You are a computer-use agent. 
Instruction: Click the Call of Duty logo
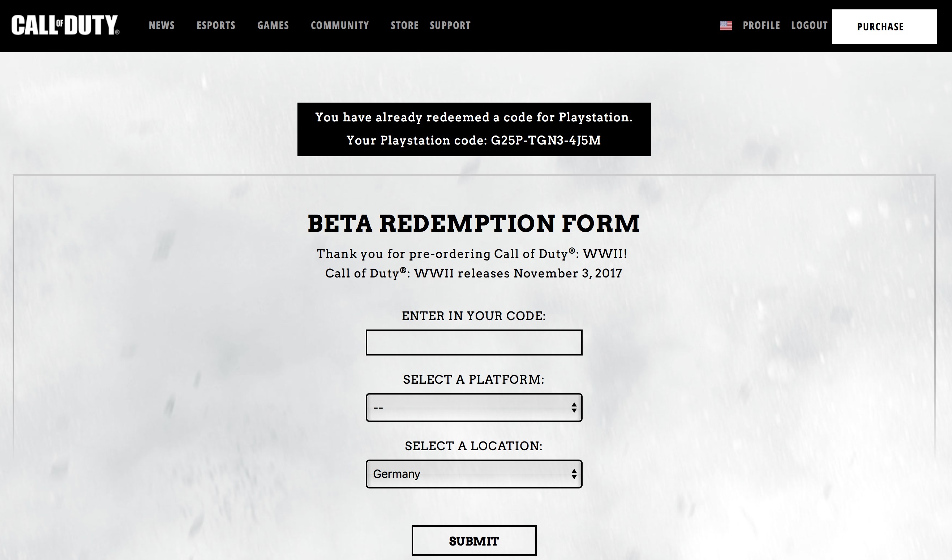coord(65,25)
